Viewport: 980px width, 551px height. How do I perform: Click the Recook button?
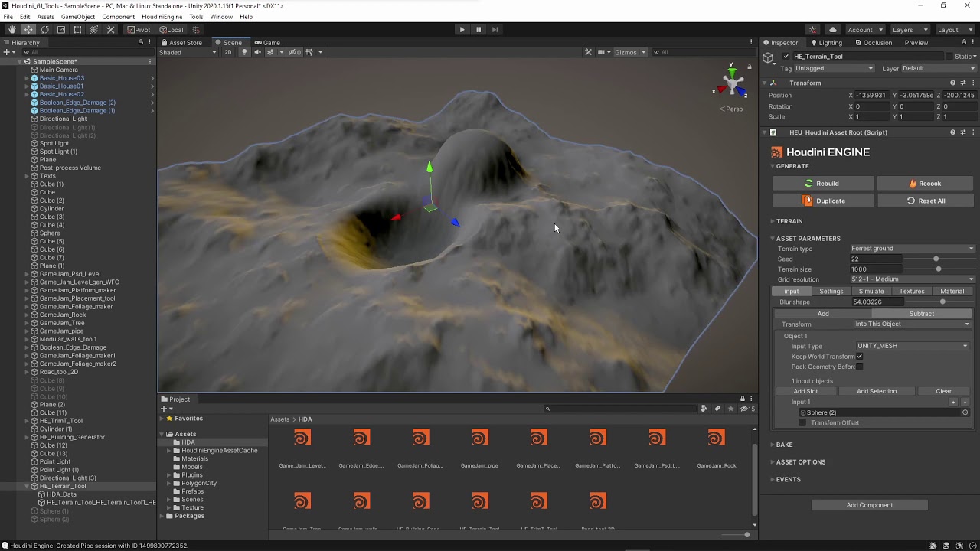coord(925,184)
